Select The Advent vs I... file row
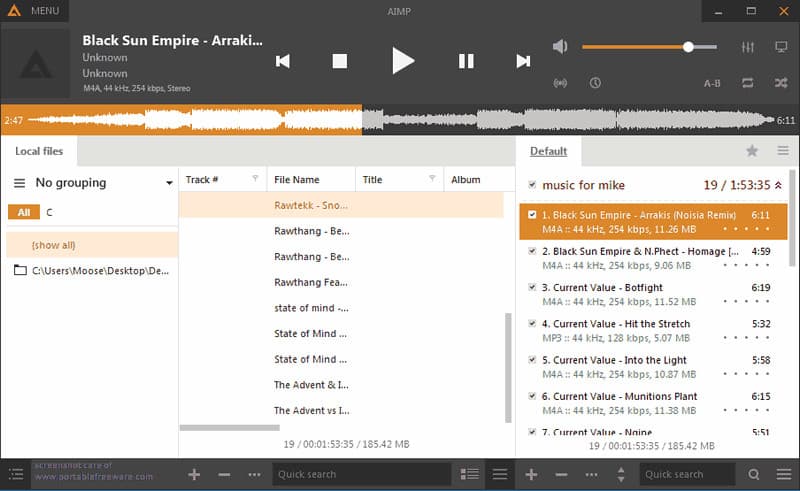The image size is (800, 491). coord(341,410)
